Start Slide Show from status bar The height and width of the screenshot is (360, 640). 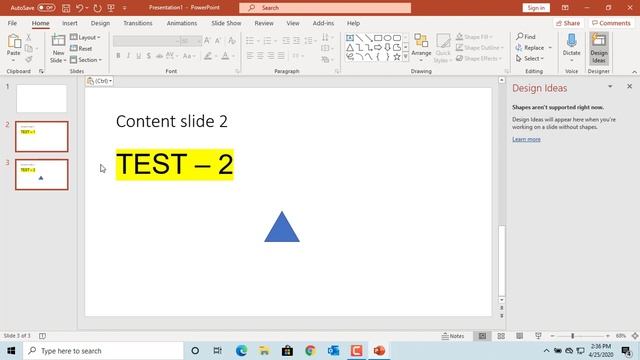pyautogui.click(x=538, y=336)
